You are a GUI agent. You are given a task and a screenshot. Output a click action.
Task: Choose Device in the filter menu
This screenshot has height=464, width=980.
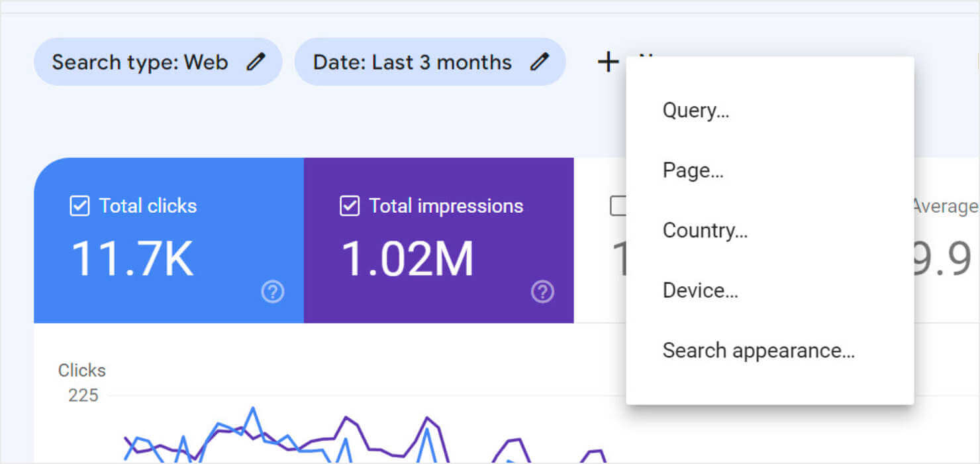(700, 290)
